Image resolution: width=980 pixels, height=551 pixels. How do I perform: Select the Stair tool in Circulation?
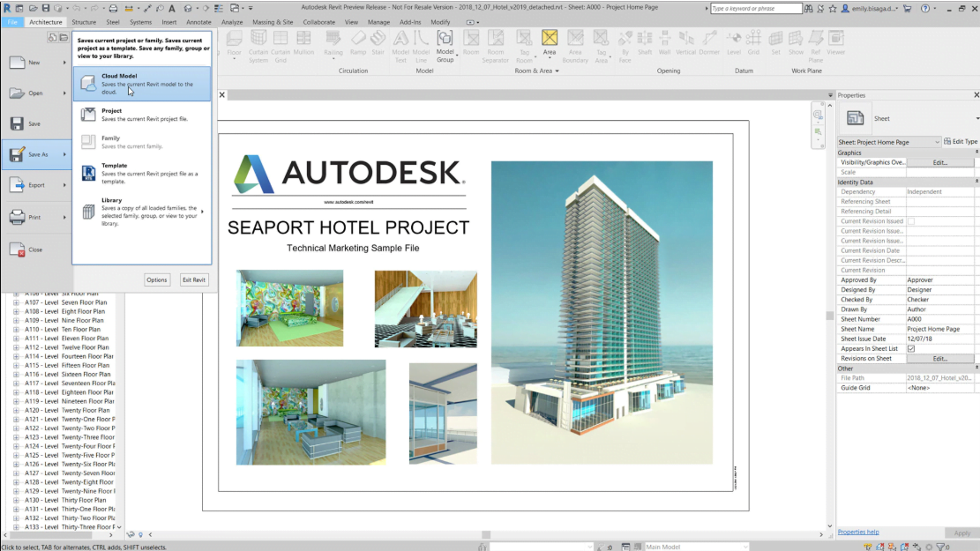click(378, 44)
